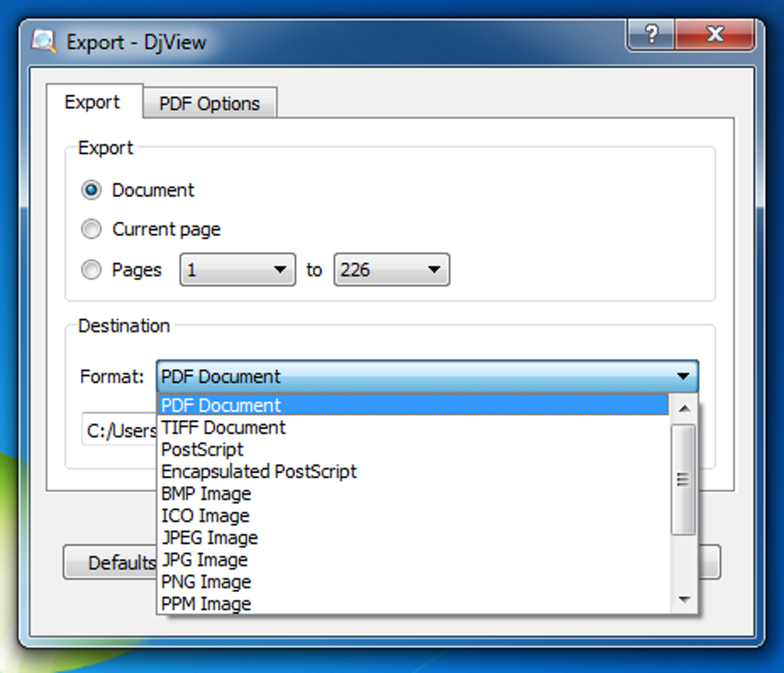Viewport: 784px width, 673px height.
Task: Click the destination file path field
Action: pyautogui.click(x=119, y=430)
